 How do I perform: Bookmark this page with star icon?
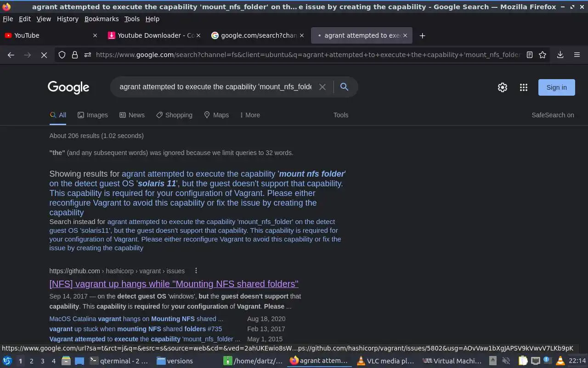click(543, 55)
